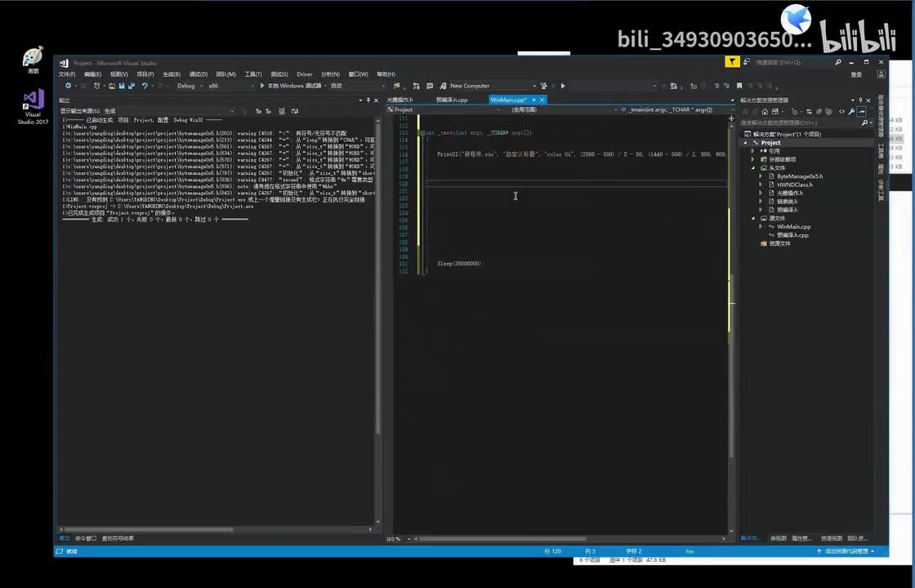This screenshot has height=588, width=915.
Task: Start the 本地 Windows 调试器 debugger
Action: [291, 86]
